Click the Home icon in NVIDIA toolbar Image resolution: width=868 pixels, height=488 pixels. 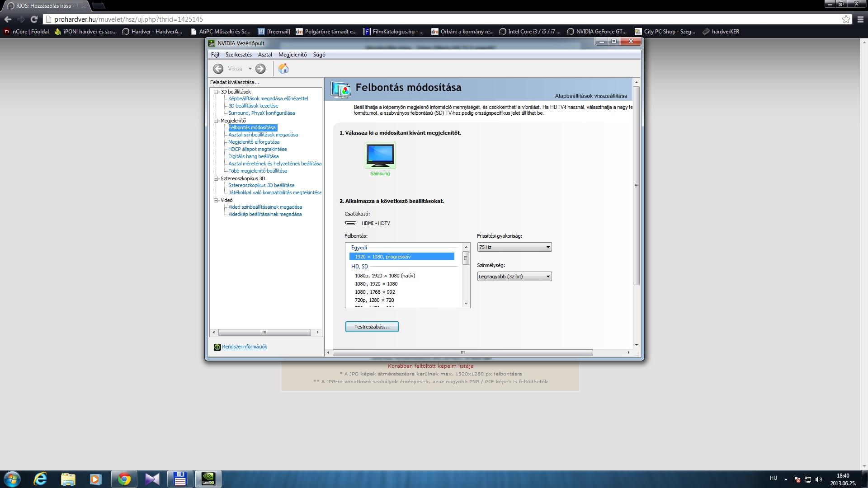tap(283, 69)
